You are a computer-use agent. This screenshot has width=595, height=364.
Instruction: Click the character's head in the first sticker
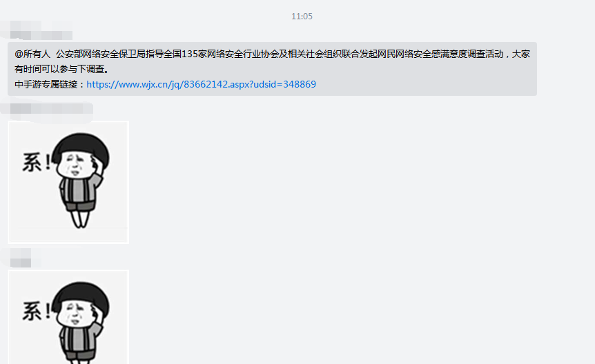click(81, 156)
